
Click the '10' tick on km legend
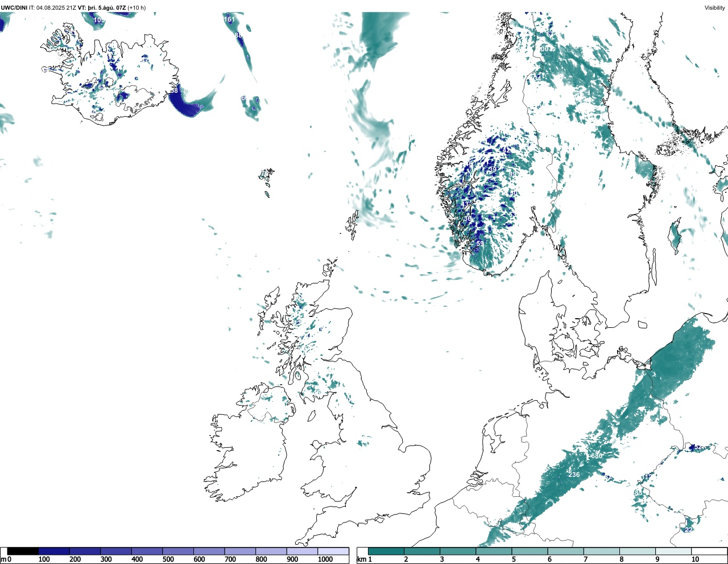(695, 559)
